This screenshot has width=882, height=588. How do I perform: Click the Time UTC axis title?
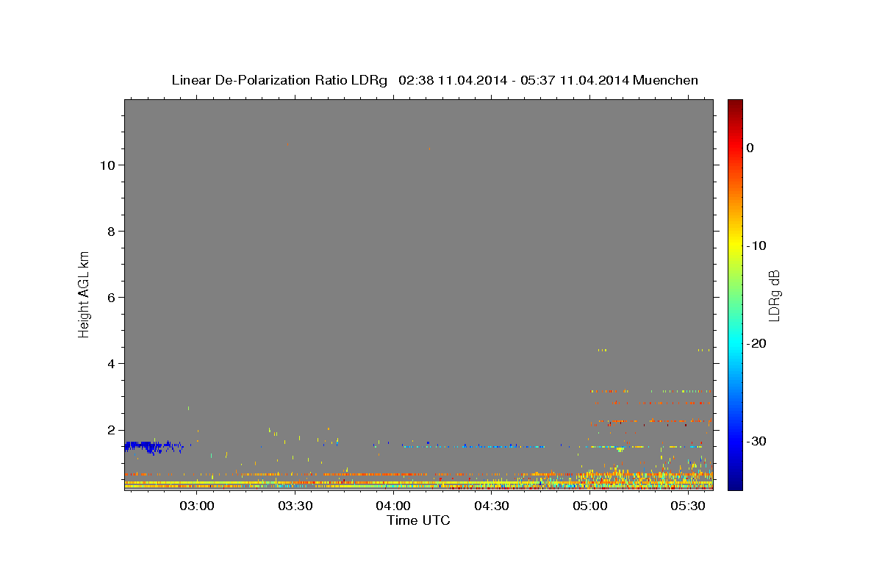click(418, 520)
